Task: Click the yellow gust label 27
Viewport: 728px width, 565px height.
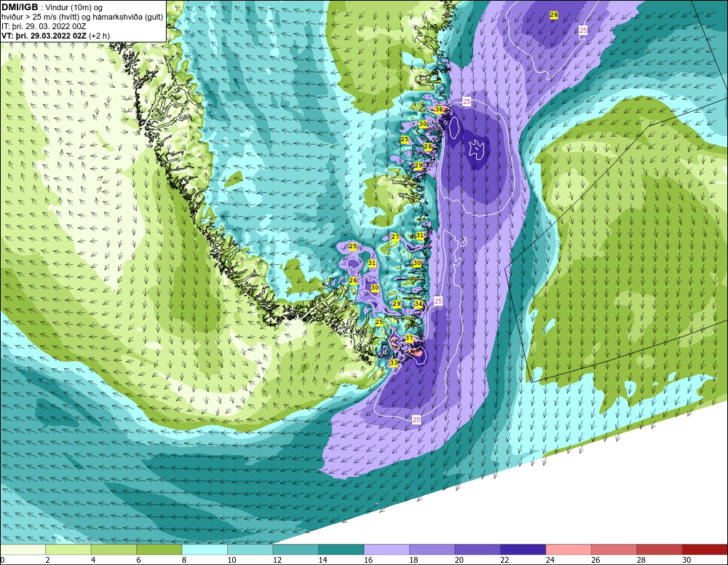Action: (395, 237)
